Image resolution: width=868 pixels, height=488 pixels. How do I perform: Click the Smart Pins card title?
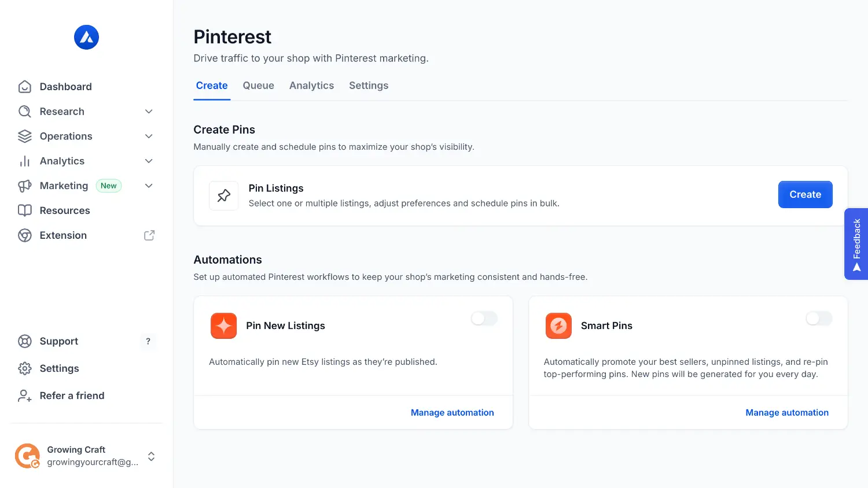[606, 326]
